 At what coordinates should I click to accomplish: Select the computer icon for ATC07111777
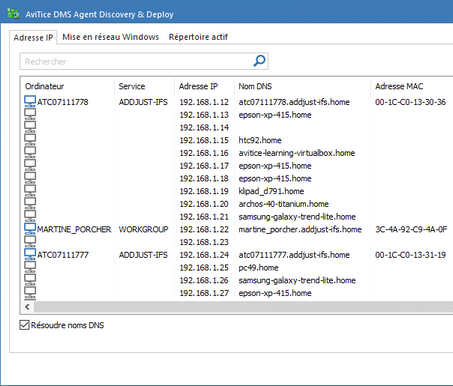(x=30, y=254)
